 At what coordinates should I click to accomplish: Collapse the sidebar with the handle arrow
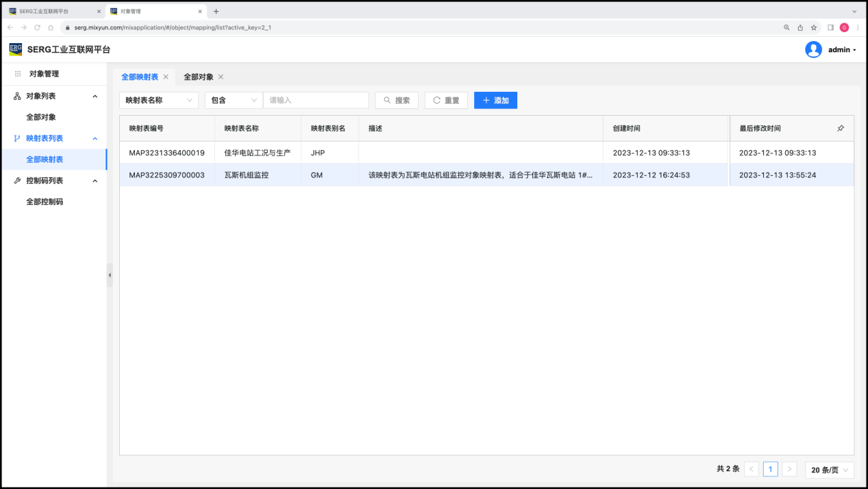[x=110, y=275]
